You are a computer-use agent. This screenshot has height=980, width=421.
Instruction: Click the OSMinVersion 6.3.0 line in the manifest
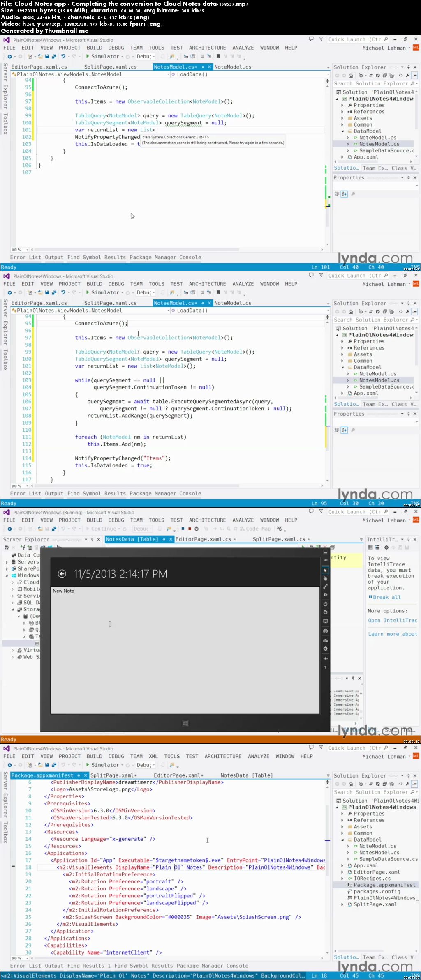[x=103, y=811]
